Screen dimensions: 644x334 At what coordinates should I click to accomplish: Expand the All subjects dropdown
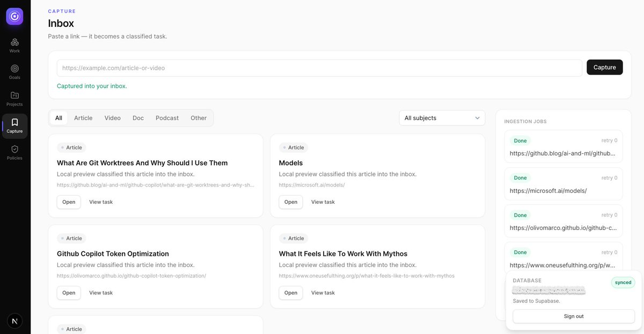pos(442,118)
